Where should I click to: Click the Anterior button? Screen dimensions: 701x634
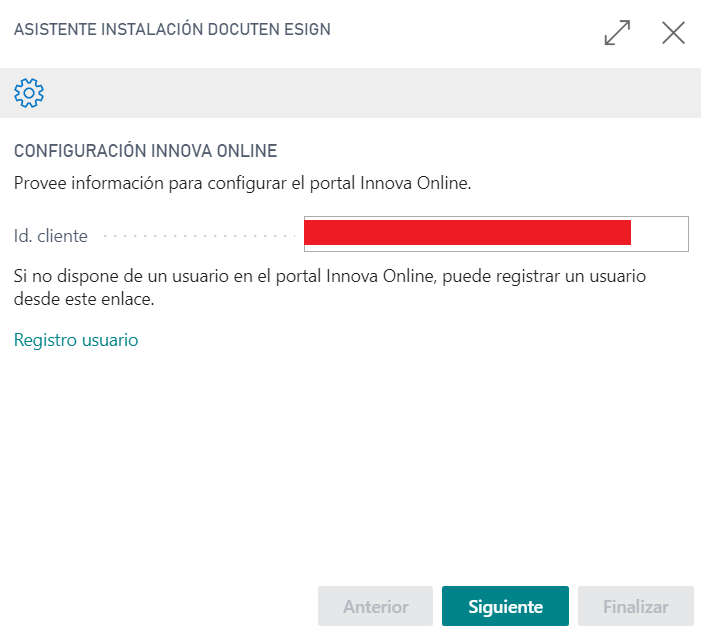tap(376, 606)
